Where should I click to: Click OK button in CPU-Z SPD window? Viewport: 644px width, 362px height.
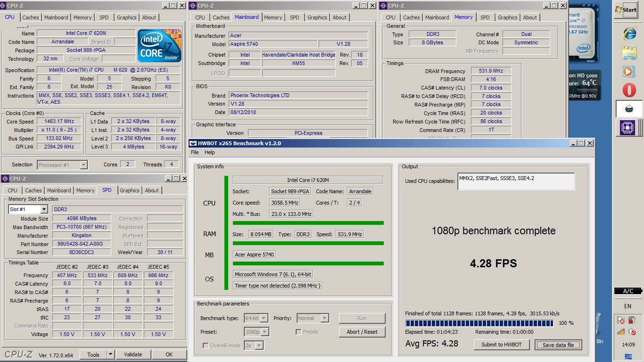[169, 354]
